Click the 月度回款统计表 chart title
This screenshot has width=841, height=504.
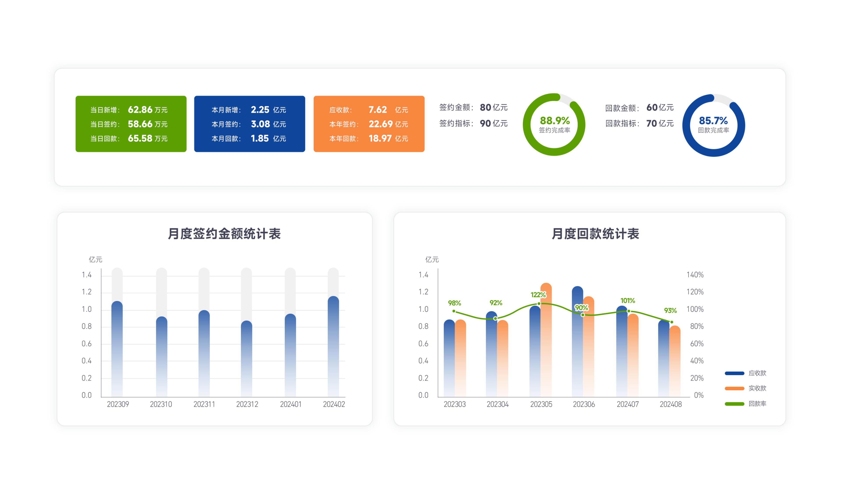595,234
